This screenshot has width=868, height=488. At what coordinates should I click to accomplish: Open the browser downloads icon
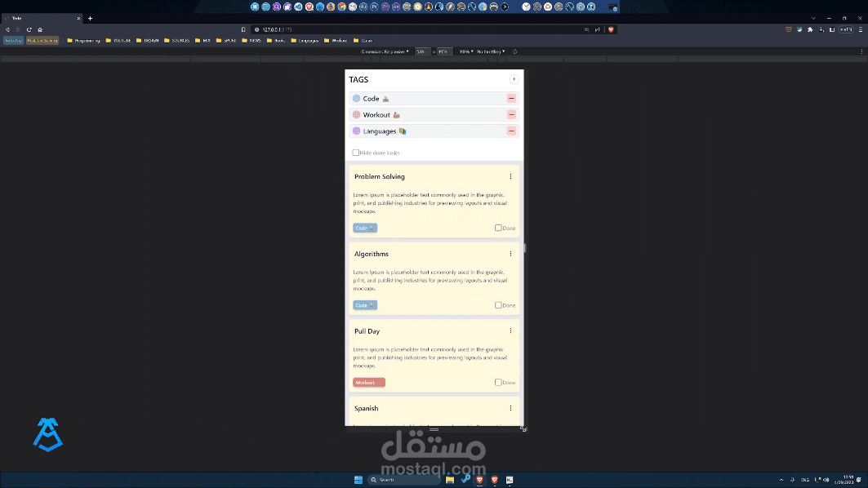coord(821,30)
